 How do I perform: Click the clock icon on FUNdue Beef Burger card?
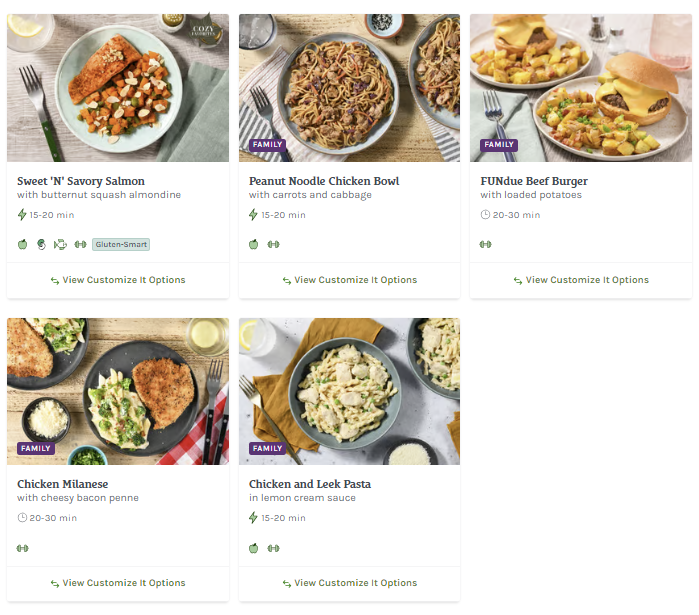tap(485, 215)
